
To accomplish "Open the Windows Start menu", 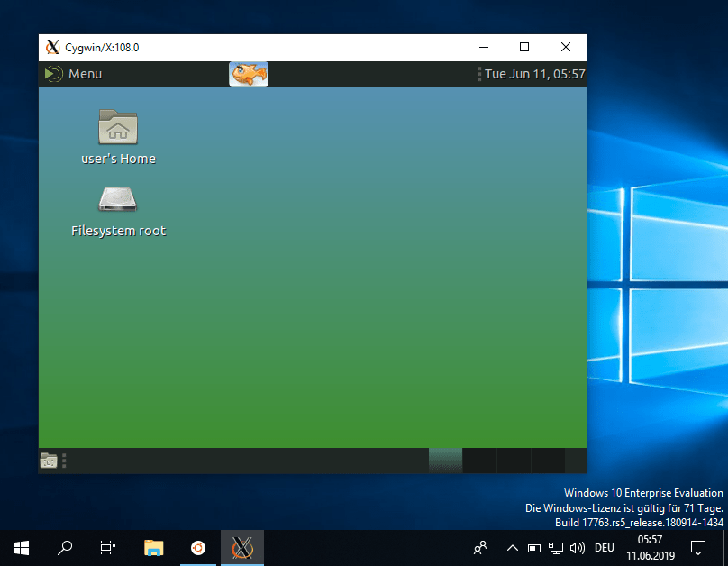I will (20, 547).
